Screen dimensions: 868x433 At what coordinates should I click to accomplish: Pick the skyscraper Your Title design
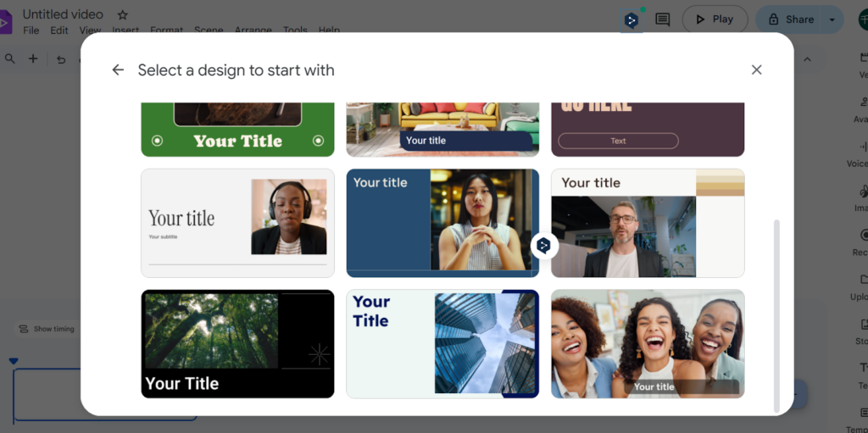coord(442,344)
